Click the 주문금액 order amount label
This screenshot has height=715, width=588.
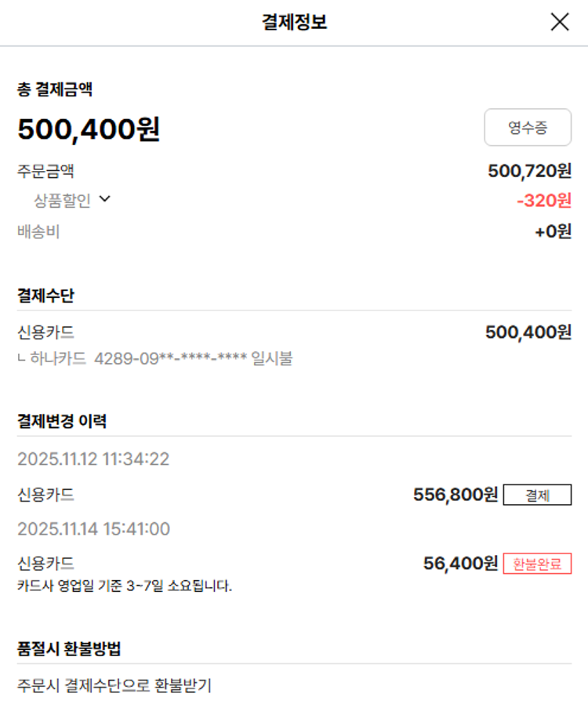click(45, 171)
